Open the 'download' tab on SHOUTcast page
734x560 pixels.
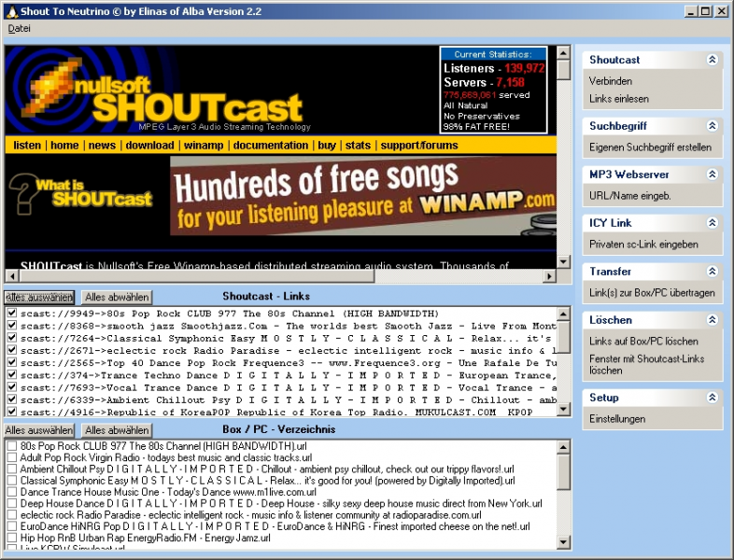tap(149, 146)
